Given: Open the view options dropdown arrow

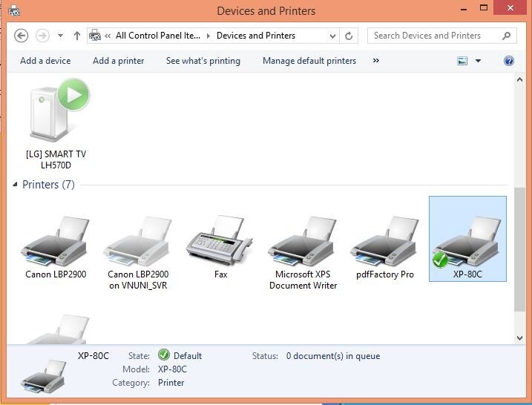Looking at the screenshot, I should click(x=478, y=61).
